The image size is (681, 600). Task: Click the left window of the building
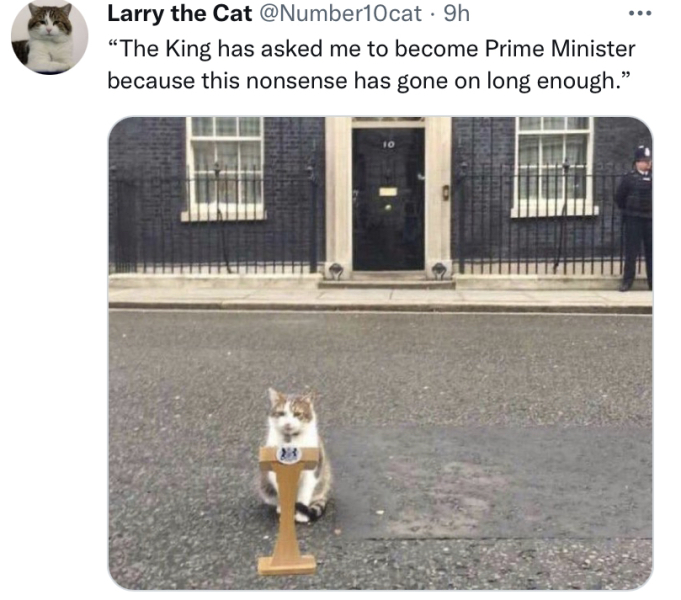pyautogui.click(x=225, y=167)
